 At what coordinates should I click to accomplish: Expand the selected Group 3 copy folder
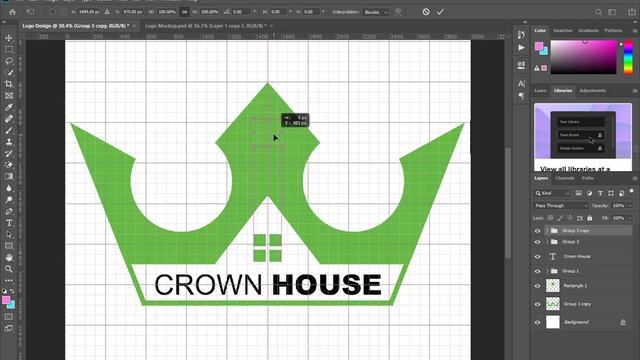click(x=547, y=231)
